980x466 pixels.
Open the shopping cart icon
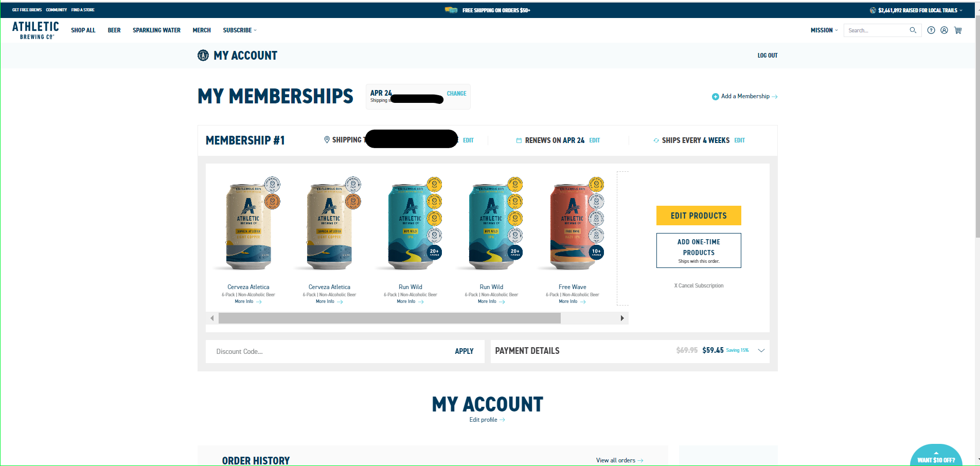tap(958, 30)
